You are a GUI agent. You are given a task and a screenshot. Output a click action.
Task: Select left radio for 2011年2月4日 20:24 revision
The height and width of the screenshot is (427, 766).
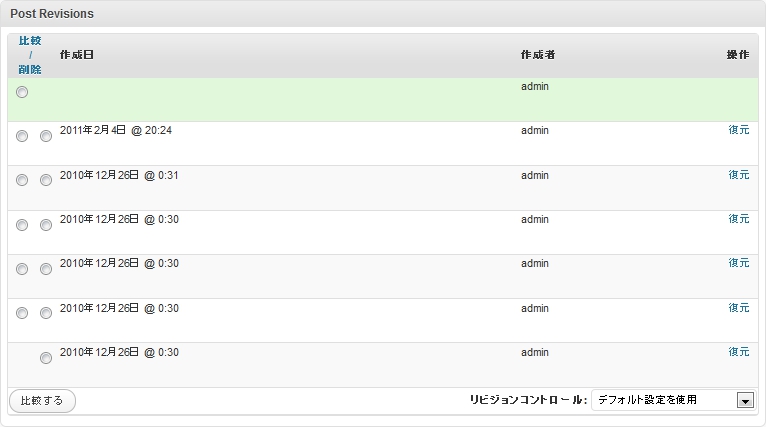tap(22, 136)
